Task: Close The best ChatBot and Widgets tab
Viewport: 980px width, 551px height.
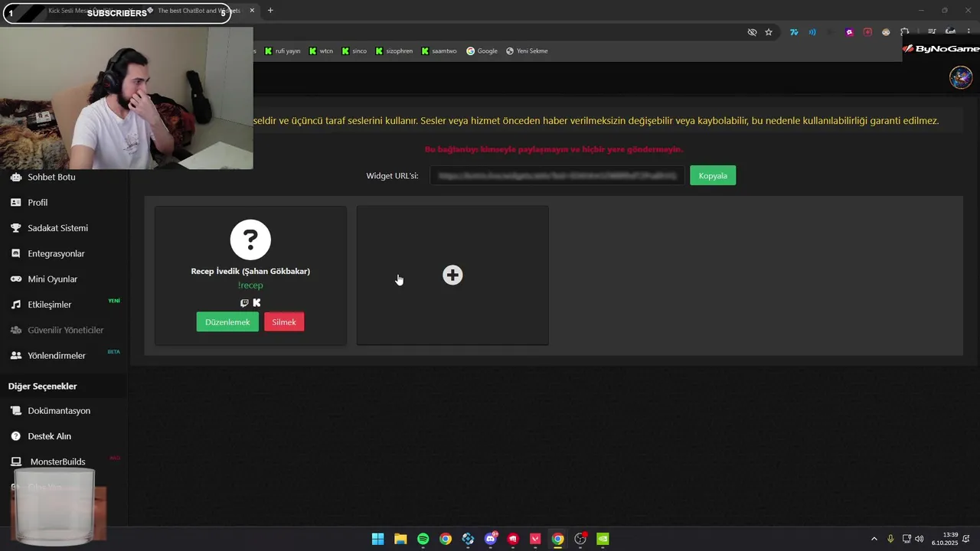Action: click(252, 11)
